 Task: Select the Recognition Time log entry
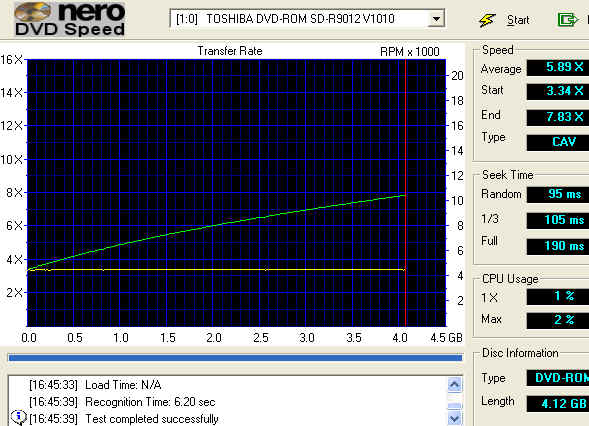coord(122,402)
